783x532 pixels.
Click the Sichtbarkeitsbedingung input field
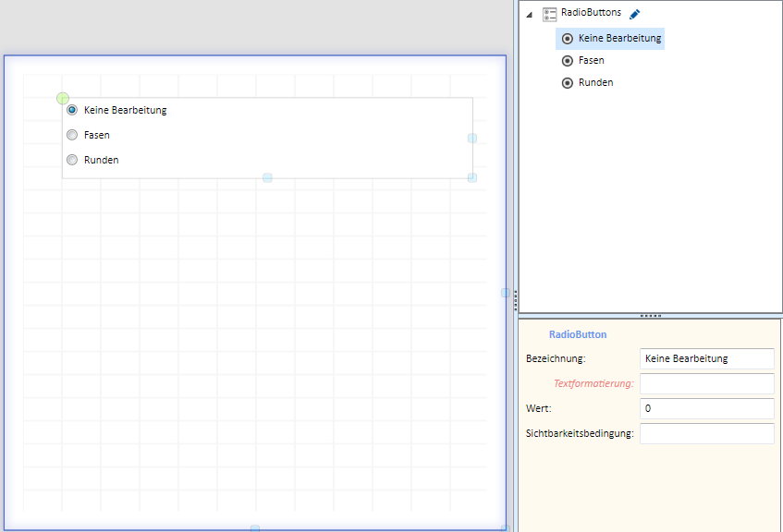point(706,434)
